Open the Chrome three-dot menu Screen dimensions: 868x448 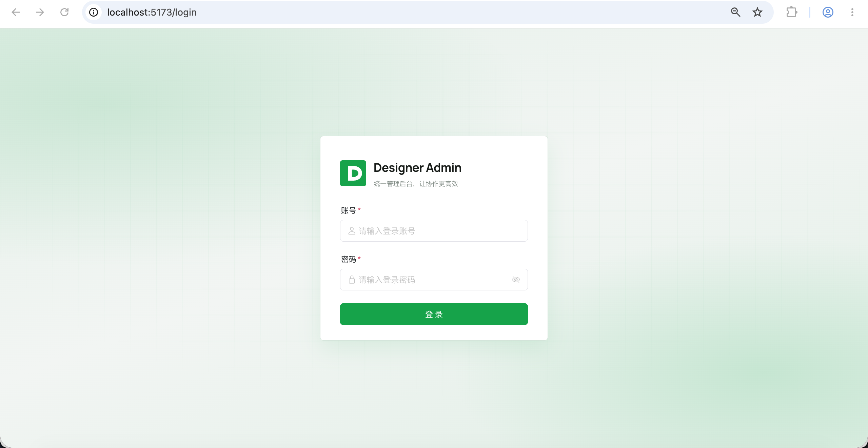pyautogui.click(x=852, y=12)
